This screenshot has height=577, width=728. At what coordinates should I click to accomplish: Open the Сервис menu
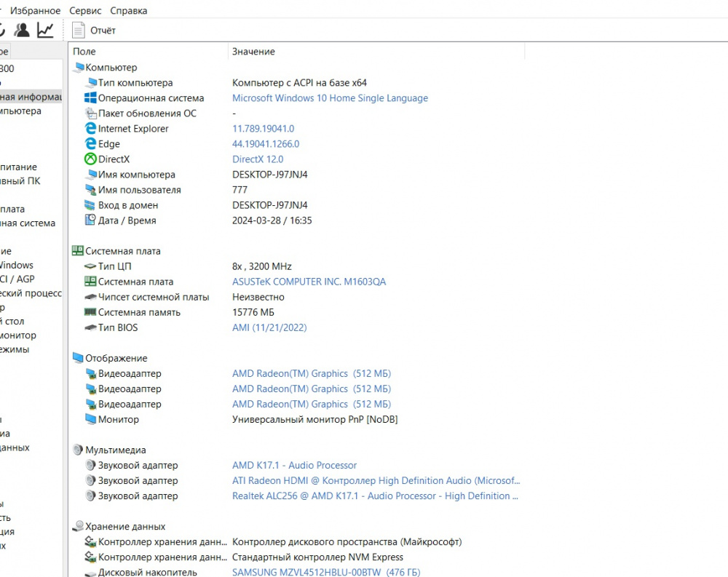(x=85, y=10)
